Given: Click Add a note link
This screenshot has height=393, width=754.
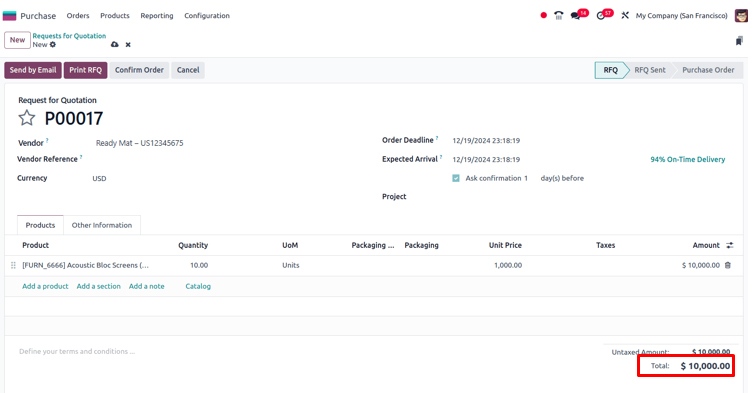Looking at the screenshot, I should 147,286.
